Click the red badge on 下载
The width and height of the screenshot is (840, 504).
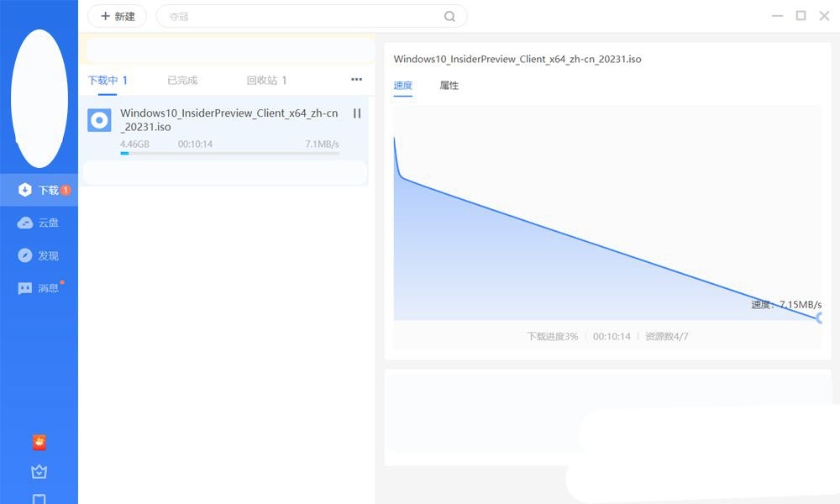point(66,190)
